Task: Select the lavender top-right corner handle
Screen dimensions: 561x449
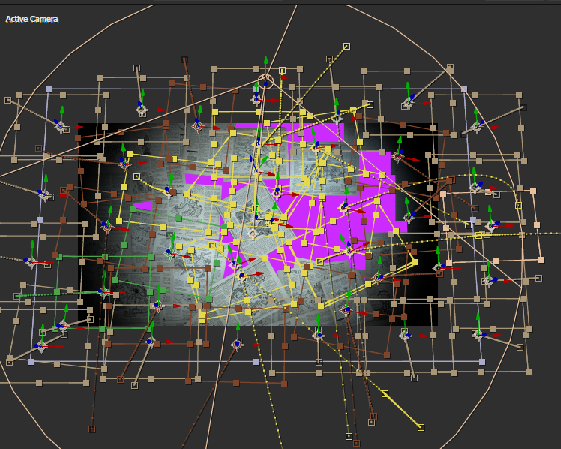Action: (464, 89)
